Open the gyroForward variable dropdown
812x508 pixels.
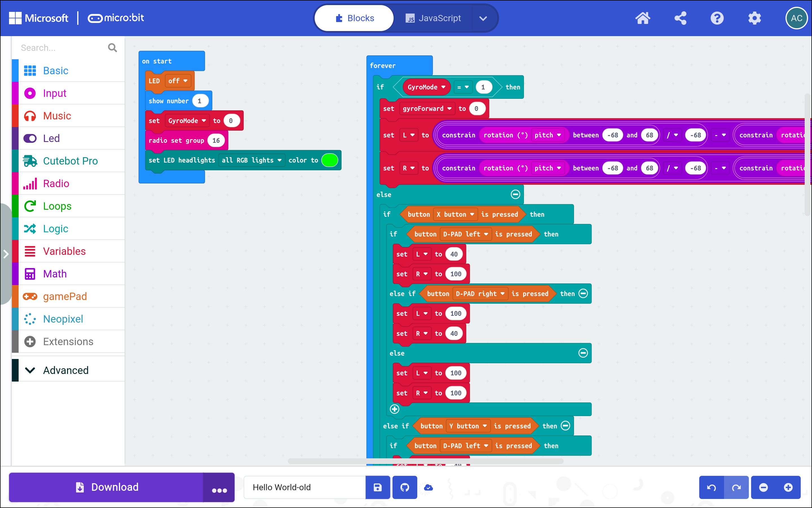click(427, 109)
